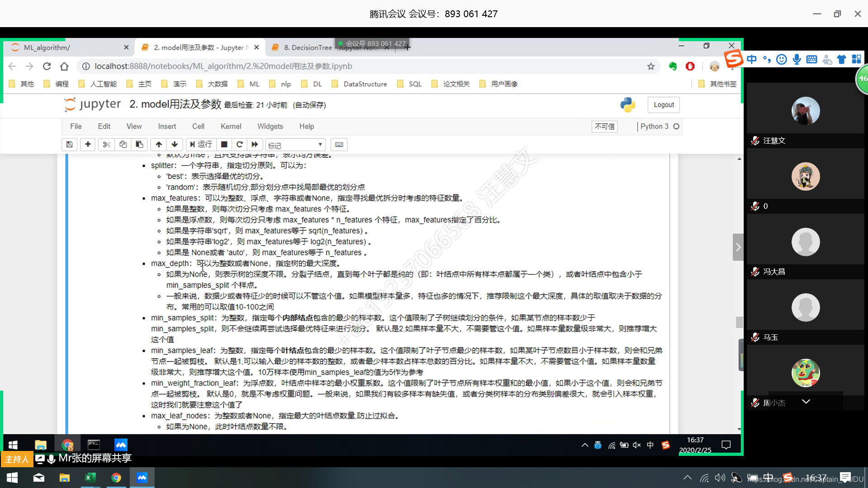Click the notebook title 2. model用法及参数
Screen dimensions: 868x488
pos(175,104)
